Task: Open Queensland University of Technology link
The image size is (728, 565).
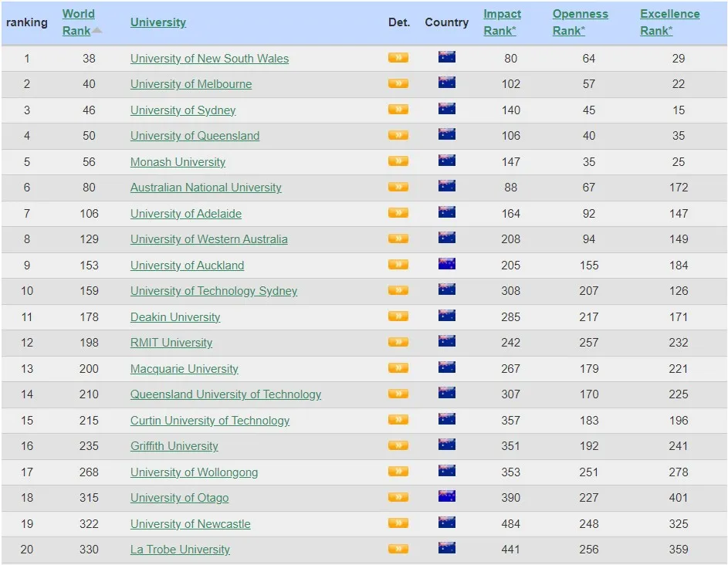Action: tap(225, 394)
